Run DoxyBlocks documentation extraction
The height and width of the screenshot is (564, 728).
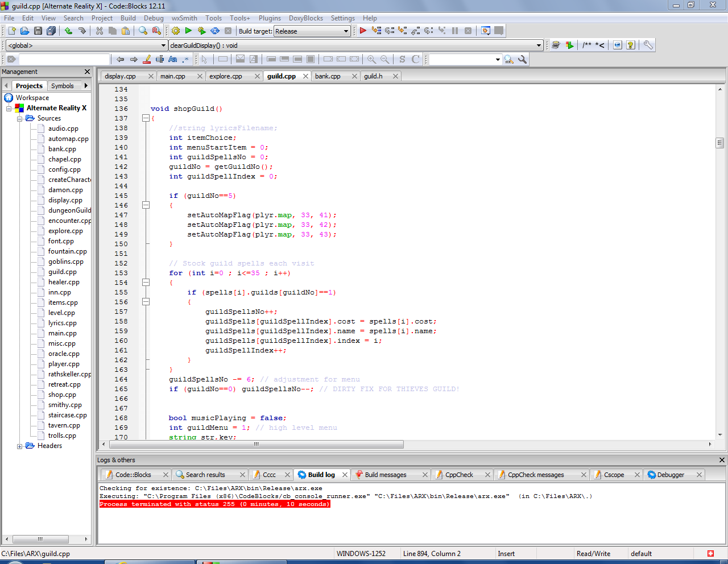click(x=569, y=45)
